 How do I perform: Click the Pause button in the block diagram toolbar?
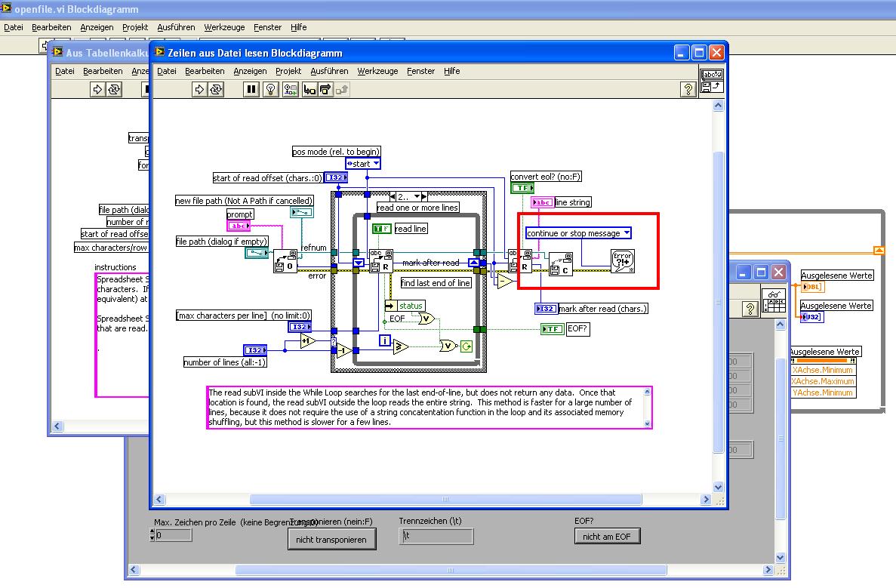click(251, 89)
